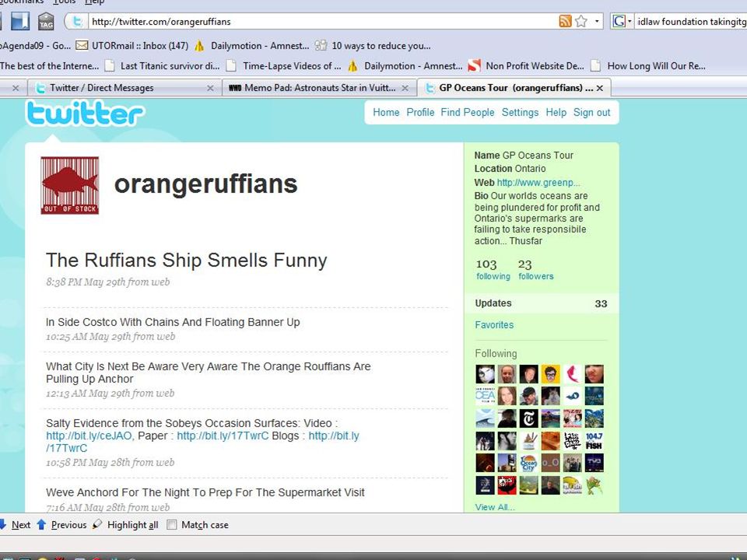Open the 104.7 FISH following avatar

tap(594, 441)
